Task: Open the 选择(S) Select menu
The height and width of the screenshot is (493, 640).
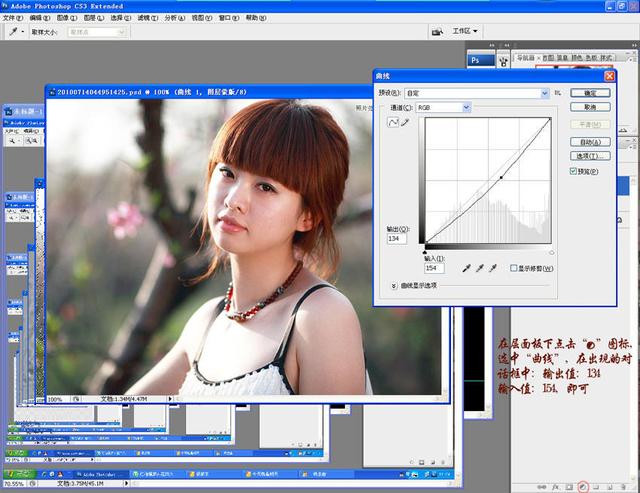Action: coord(120,18)
